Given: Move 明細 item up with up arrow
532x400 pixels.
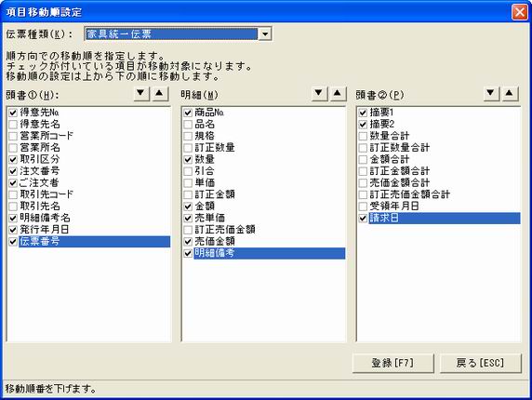Looking at the screenshot, I should (x=338, y=93).
